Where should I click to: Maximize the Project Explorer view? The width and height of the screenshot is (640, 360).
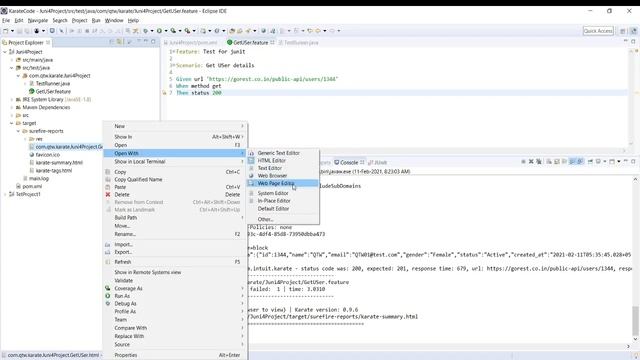pos(153,42)
